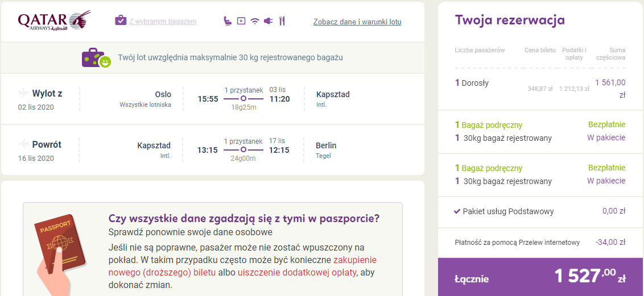
Task: Click the checkmark beside 'Pakiet usług Podstawowy'
Action: 457,211
